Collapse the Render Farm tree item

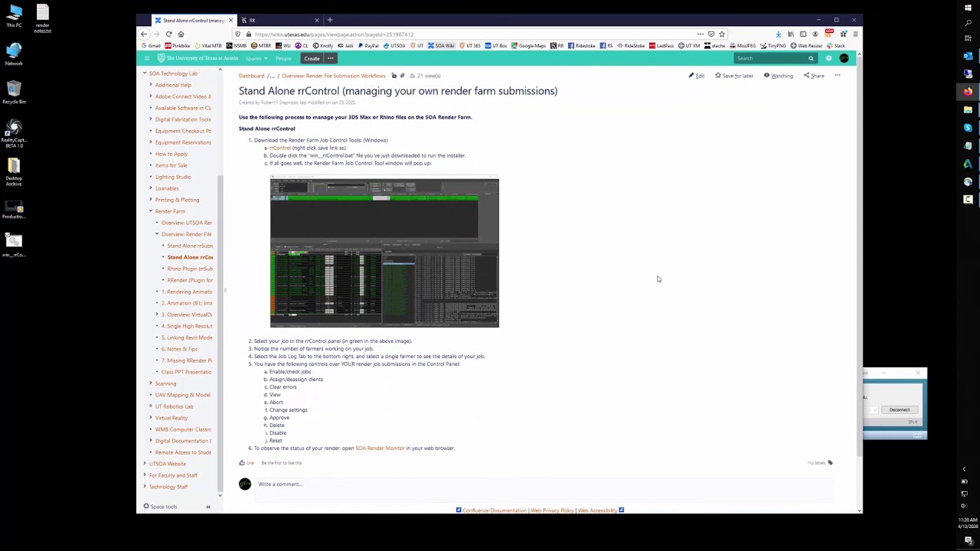pos(151,211)
